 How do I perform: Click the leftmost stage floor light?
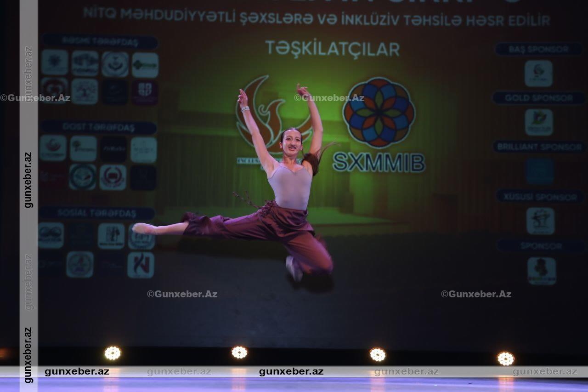point(113,353)
